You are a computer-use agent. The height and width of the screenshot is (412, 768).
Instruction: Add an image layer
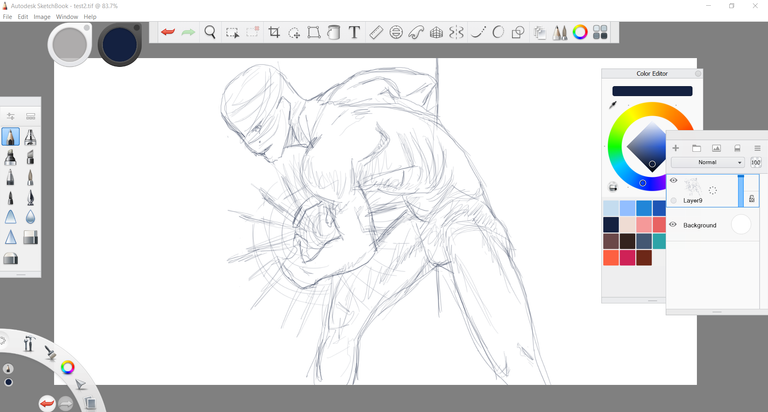pos(716,148)
